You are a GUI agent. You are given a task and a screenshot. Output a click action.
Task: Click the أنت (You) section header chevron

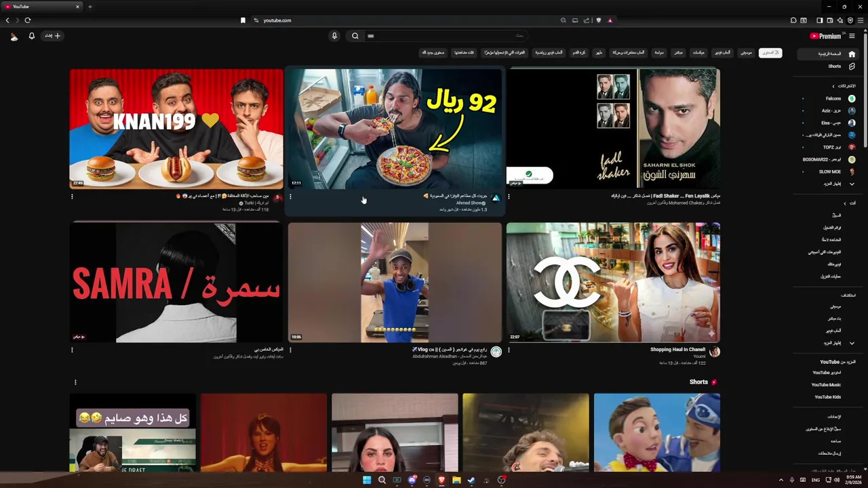point(845,203)
